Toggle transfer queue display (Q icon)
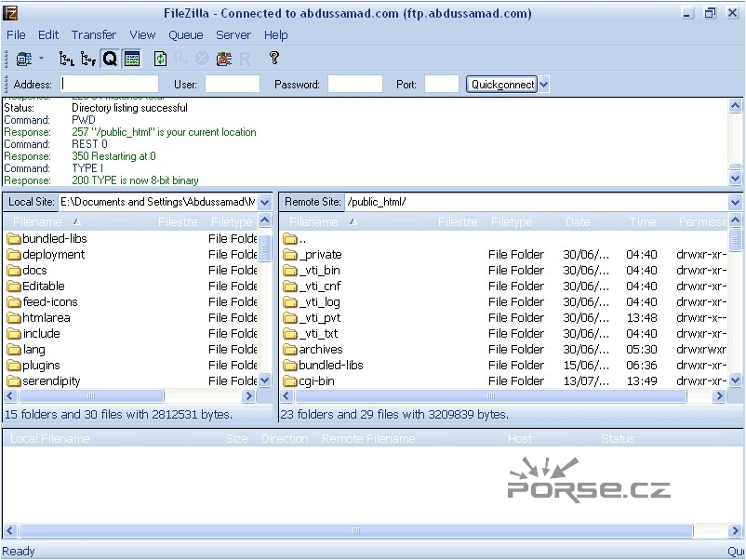Viewport: 746px width, 560px height. pyautogui.click(x=110, y=59)
